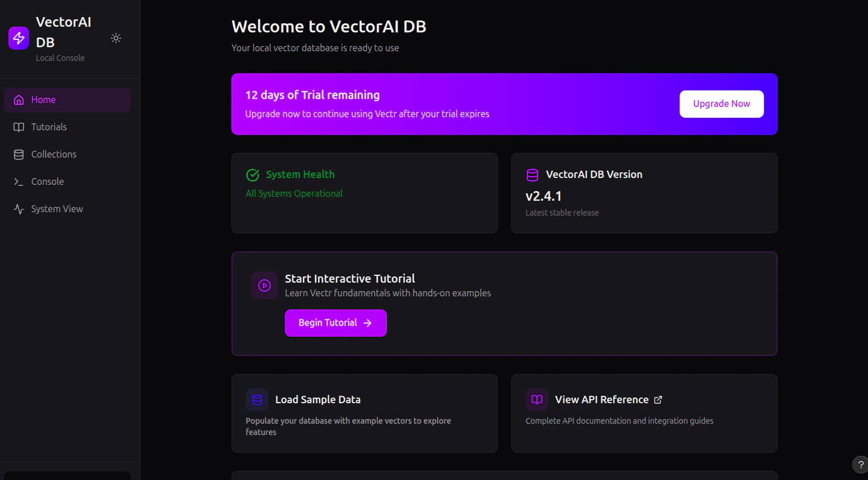Viewport: 868px width, 480px height.
Task: Click the VectorAI lightning bolt logo
Action: pyautogui.click(x=18, y=38)
